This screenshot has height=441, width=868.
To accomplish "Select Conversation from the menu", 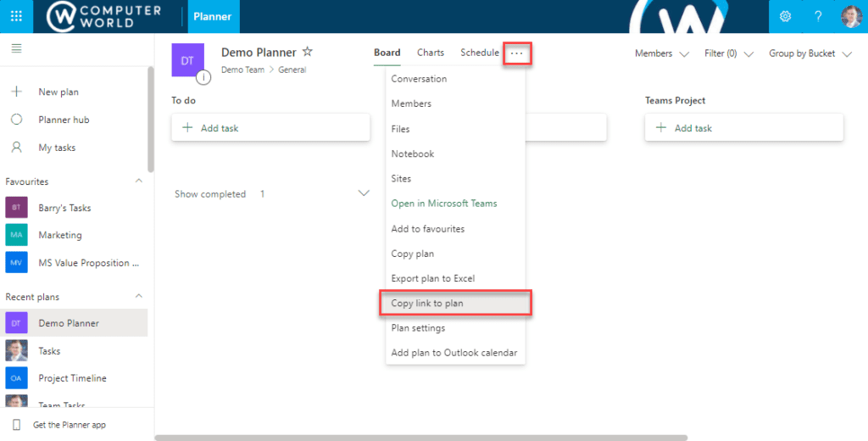I will click(x=455, y=79).
